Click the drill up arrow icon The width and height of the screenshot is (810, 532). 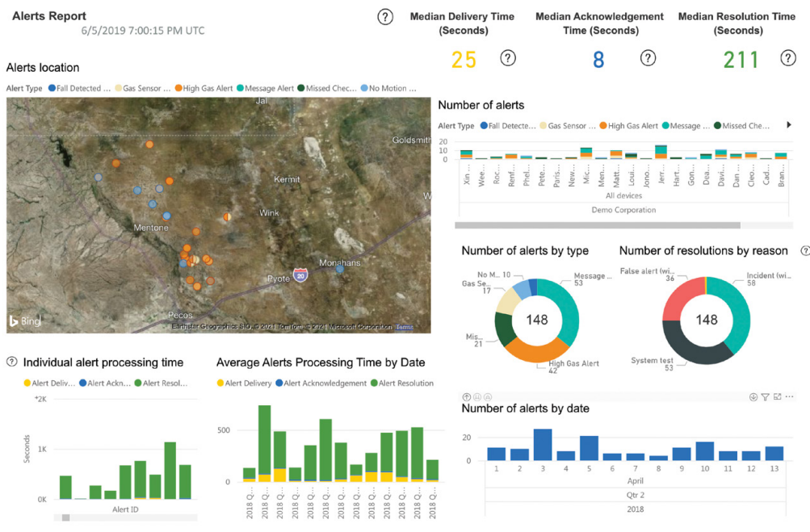coord(466,397)
